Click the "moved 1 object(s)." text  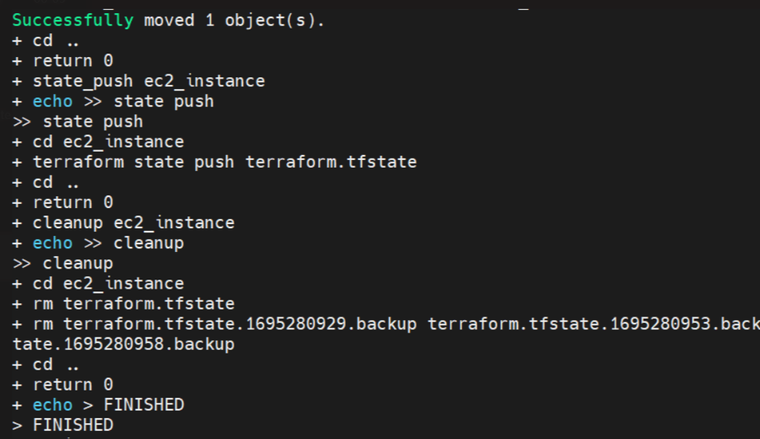pyautogui.click(x=234, y=20)
